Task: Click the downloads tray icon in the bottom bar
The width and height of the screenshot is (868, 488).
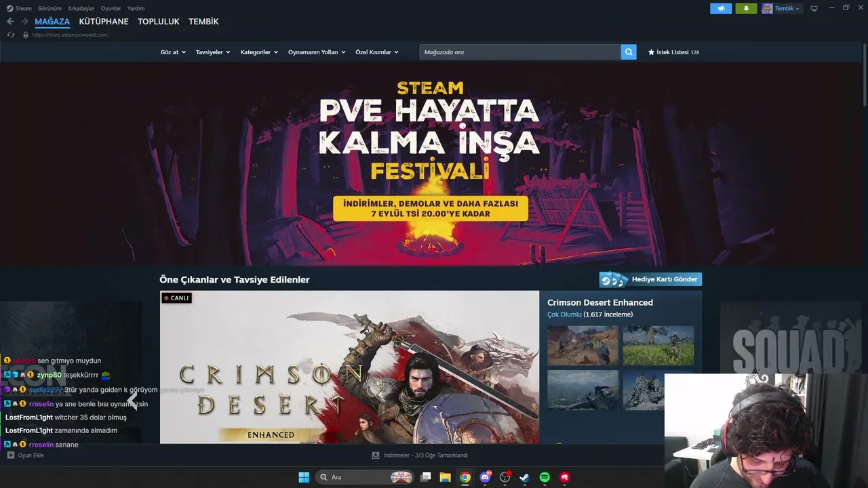Action: [x=376, y=455]
